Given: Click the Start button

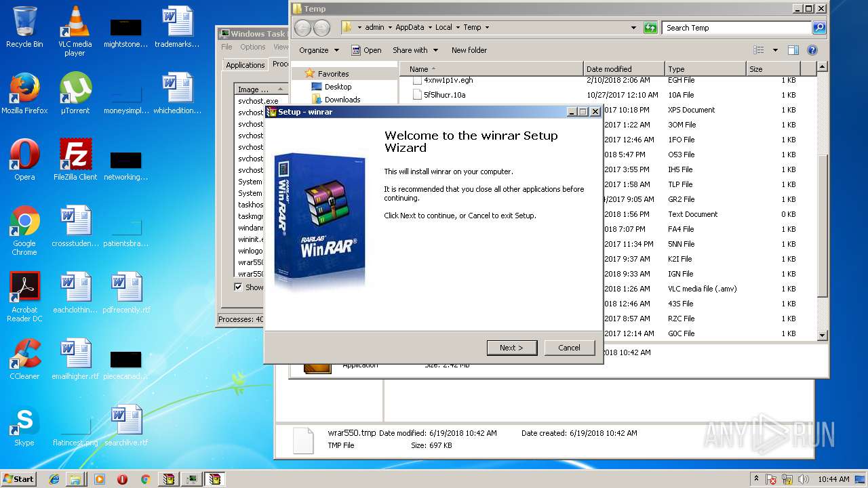Looking at the screenshot, I should [19, 479].
